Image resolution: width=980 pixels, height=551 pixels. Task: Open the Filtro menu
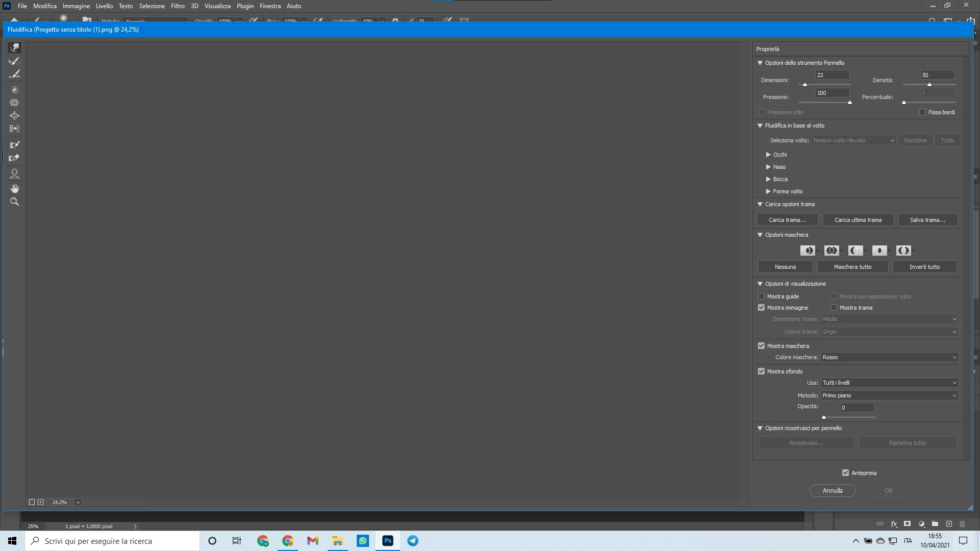coord(178,6)
